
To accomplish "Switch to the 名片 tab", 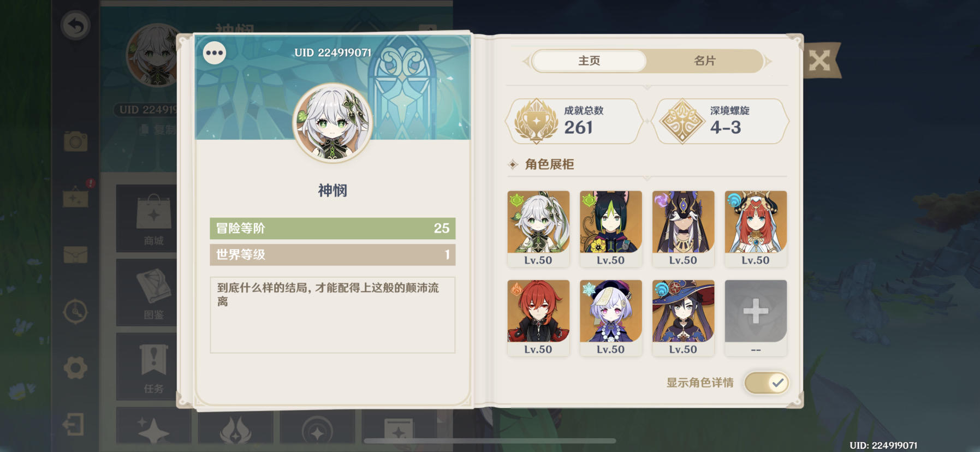I will (x=704, y=61).
